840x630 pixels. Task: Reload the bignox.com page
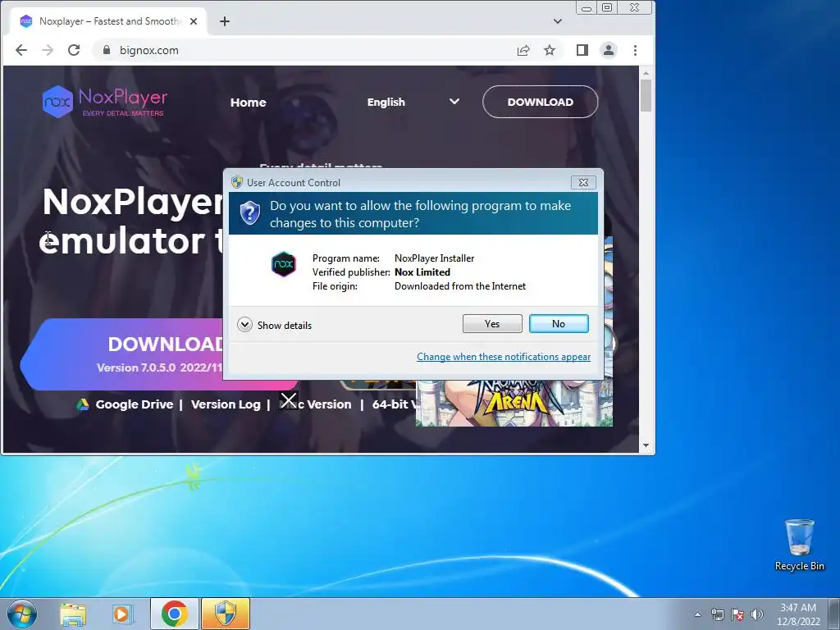74,50
